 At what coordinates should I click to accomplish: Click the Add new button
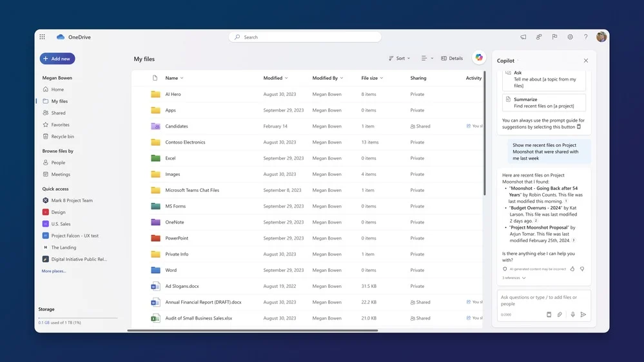[57, 59]
